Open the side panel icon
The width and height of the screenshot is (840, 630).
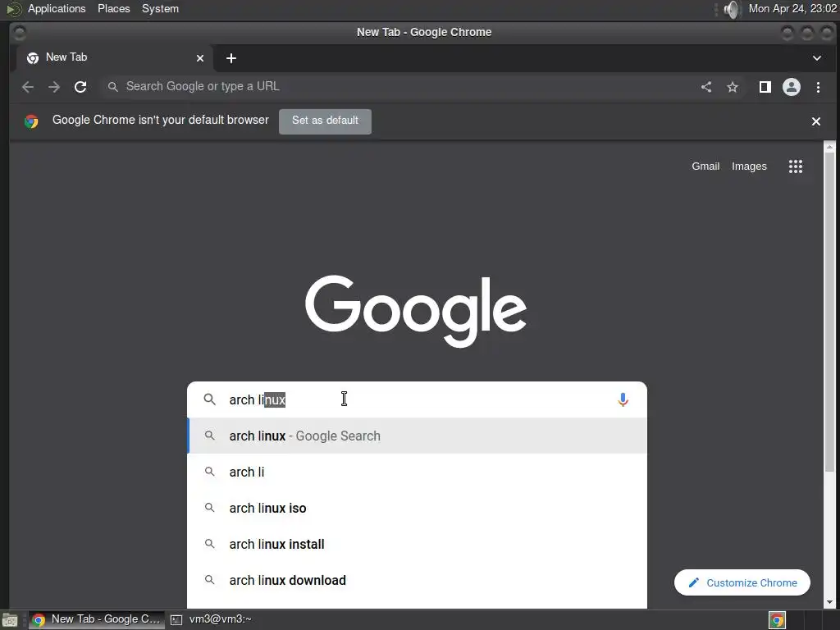tap(765, 87)
